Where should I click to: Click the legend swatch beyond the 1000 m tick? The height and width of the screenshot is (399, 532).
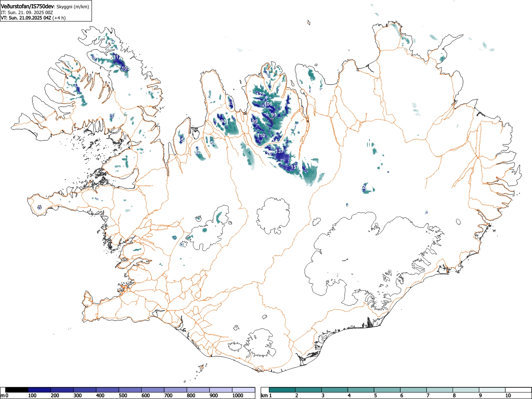244,390
